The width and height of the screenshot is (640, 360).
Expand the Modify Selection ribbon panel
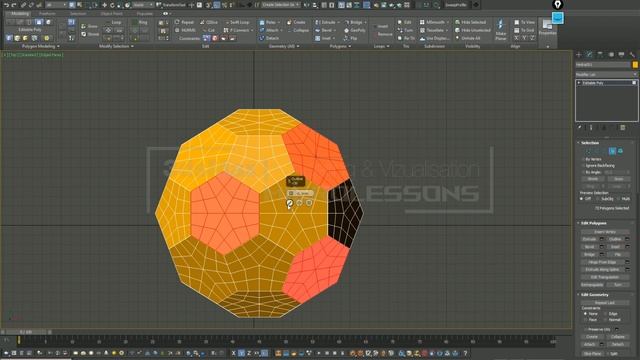click(x=116, y=47)
